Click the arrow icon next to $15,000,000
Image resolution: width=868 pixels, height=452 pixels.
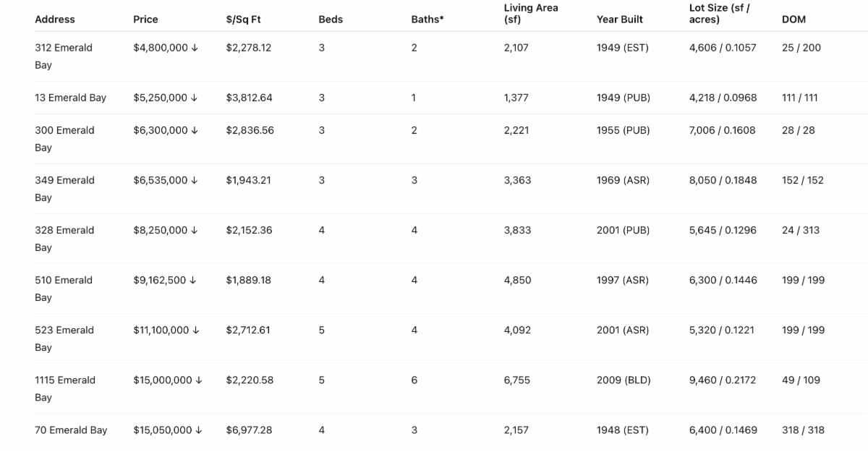199,380
